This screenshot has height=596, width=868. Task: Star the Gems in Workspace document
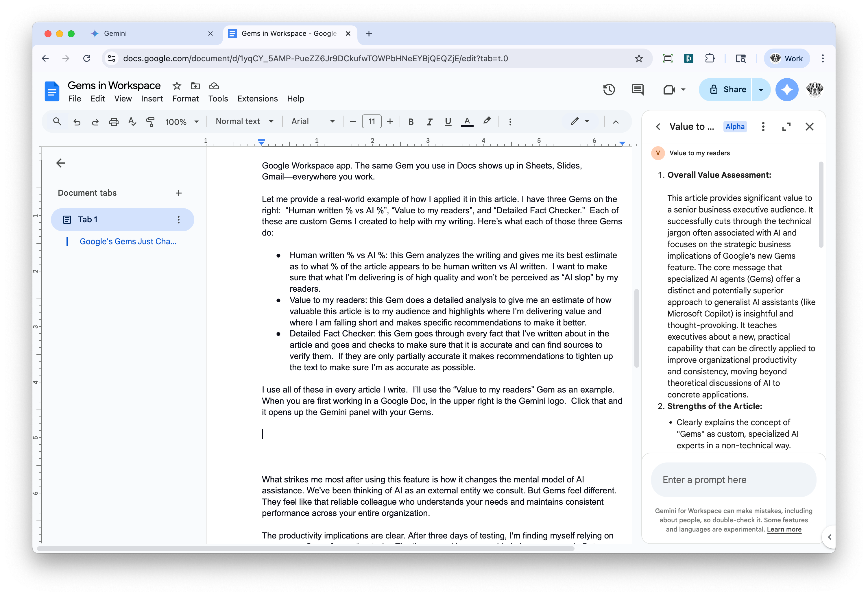[x=177, y=86]
